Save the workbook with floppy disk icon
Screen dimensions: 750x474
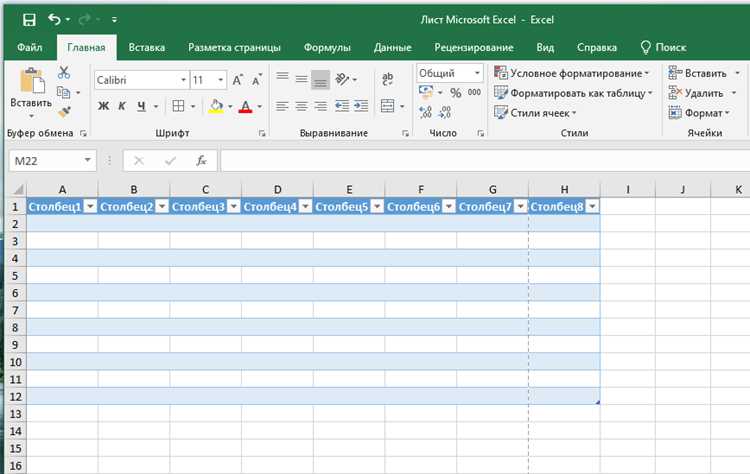click(x=29, y=20)
